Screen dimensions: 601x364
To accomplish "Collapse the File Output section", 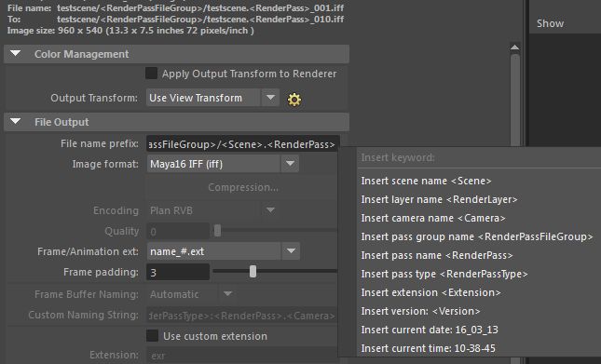I will pyautogui.click(x=15, y=122).
